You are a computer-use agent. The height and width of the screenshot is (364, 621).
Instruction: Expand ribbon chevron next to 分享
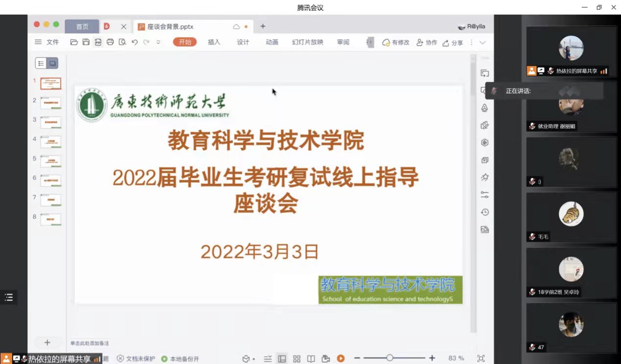click(482, 43)
